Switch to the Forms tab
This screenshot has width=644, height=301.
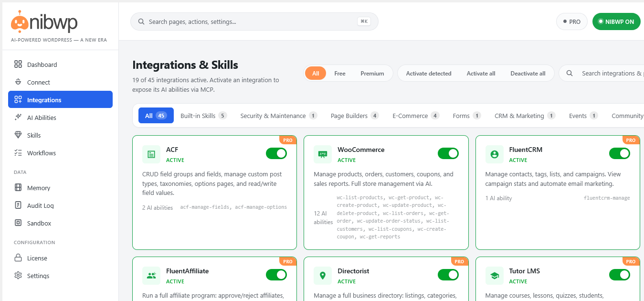(467, 116)
